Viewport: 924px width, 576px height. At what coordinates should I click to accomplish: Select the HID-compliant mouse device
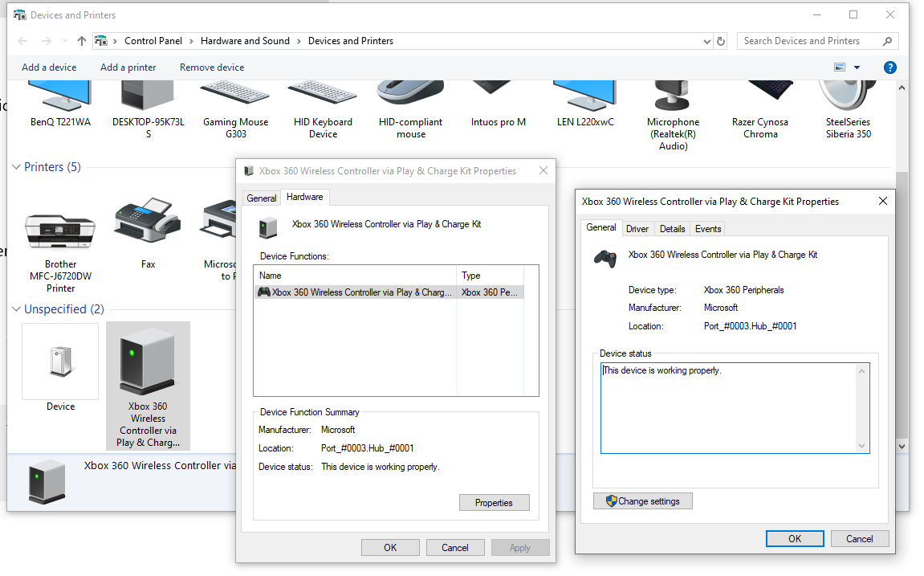pos(411,110)
